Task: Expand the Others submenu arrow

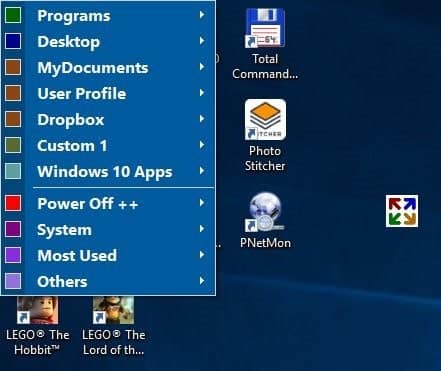Action: pyautogui.click(x=202, y=281)
